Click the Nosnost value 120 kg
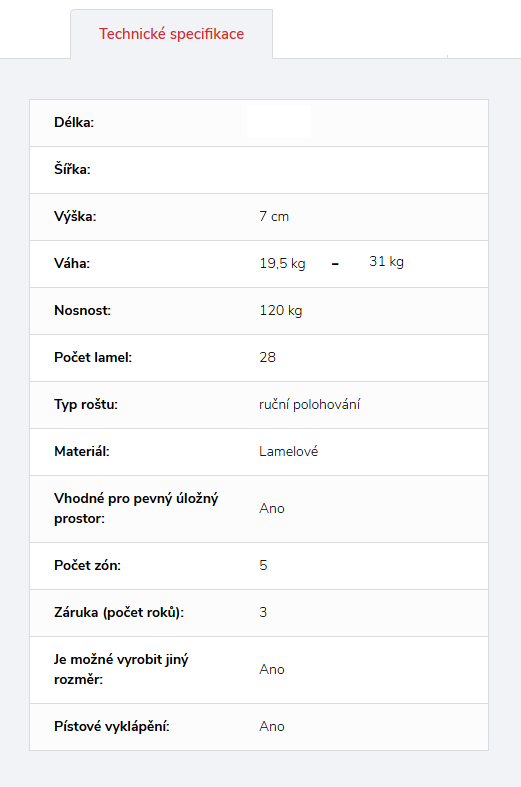The height and width of the screenshot is (787, 521). coord(281,311)
